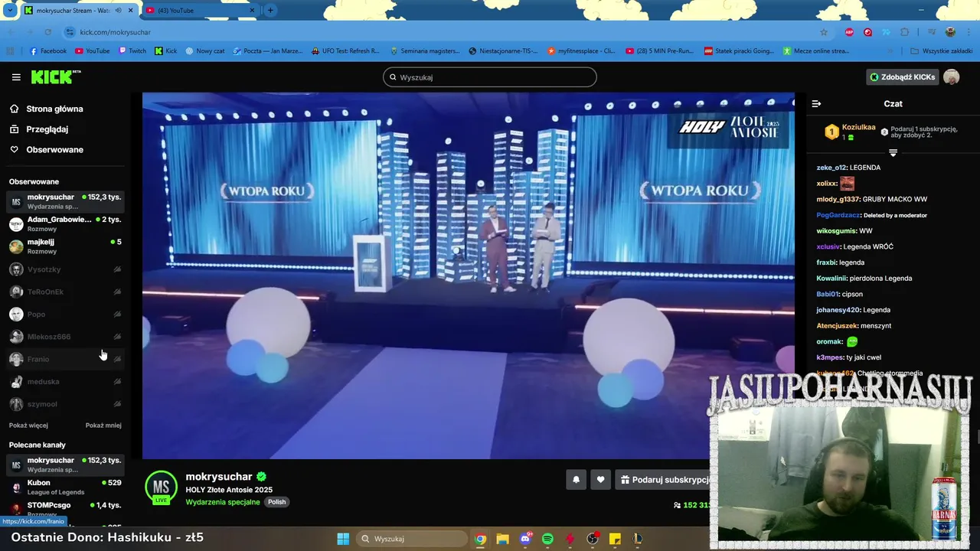The width and height of the screenshot is (980, 551).
Task: Open the Kick hamburger menu
Action: [x=16, y=77]
